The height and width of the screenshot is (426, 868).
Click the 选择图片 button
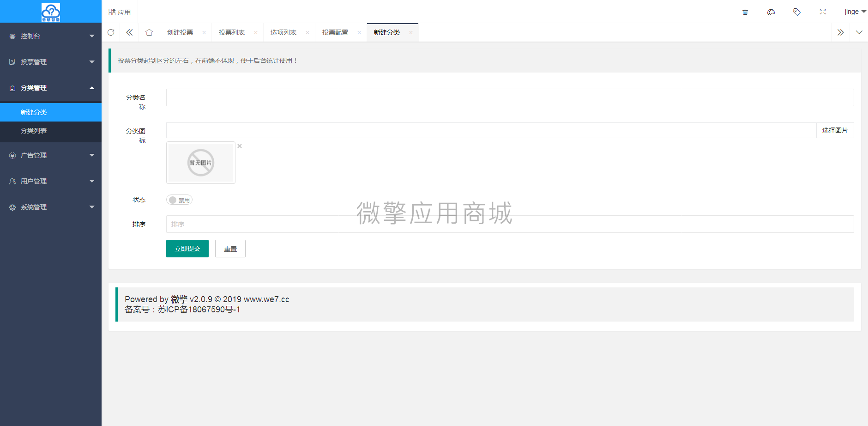835,130
